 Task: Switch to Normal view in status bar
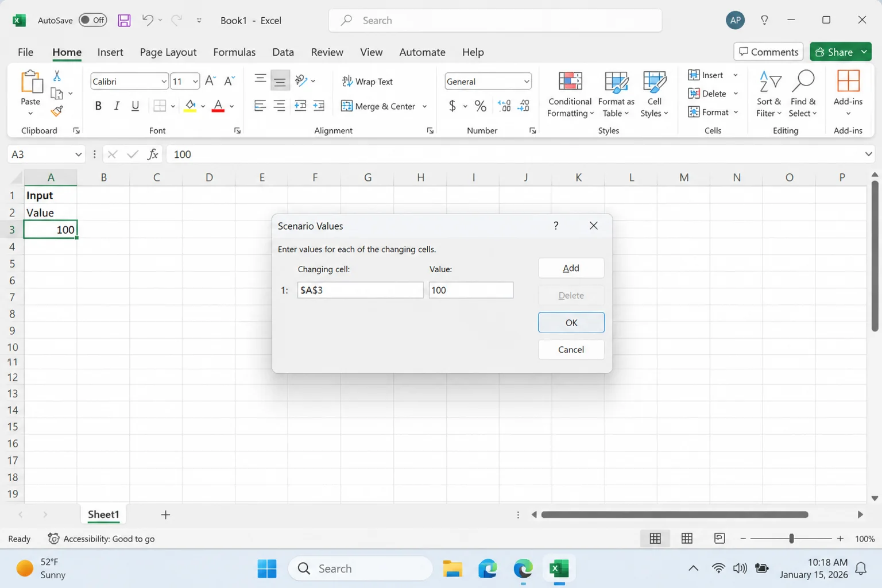(655, 538)
